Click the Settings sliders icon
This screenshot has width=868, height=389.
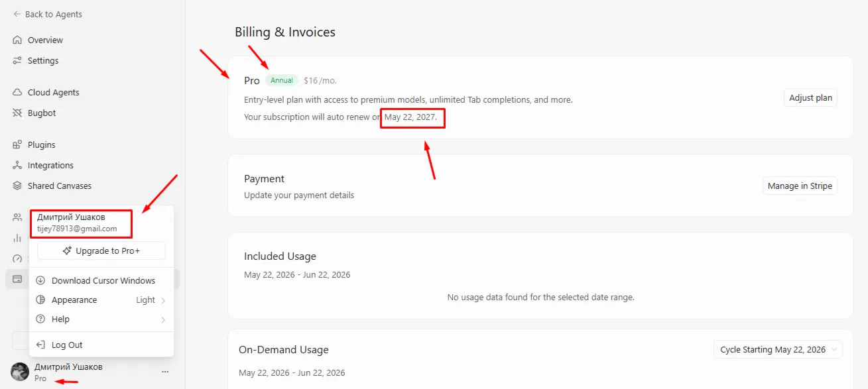[x=17, y=60]
